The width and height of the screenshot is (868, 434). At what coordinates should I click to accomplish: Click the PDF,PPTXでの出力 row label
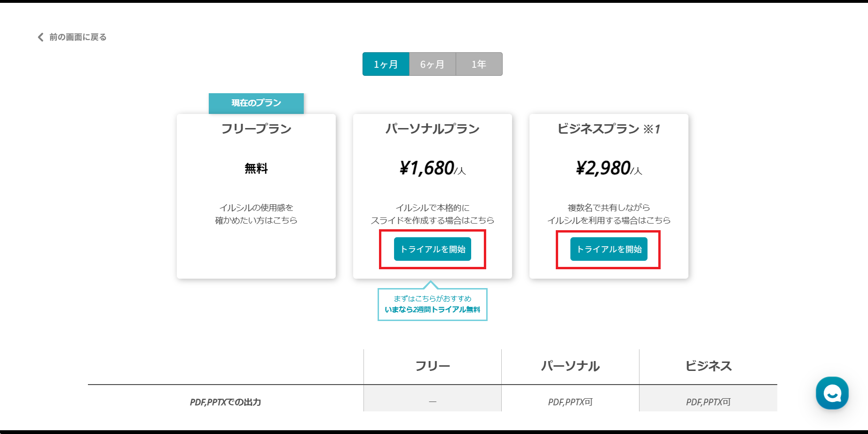tap(225, 402)
